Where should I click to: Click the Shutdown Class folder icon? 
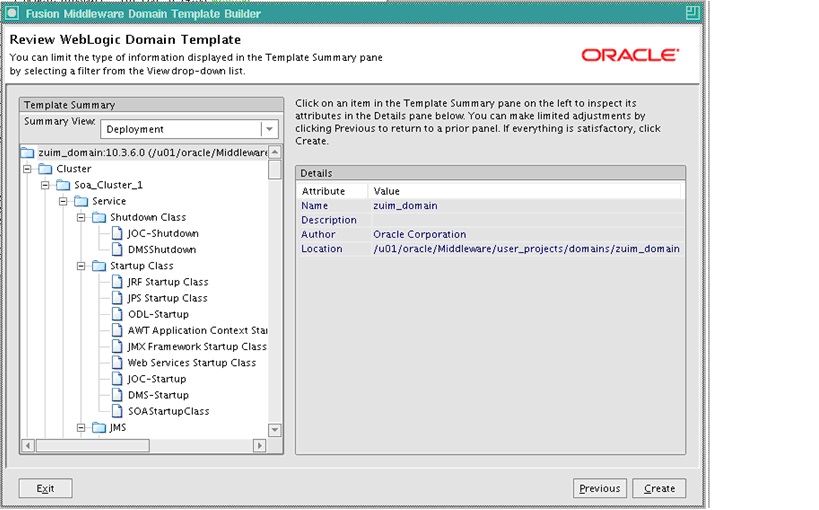click(x=99, y=217)
